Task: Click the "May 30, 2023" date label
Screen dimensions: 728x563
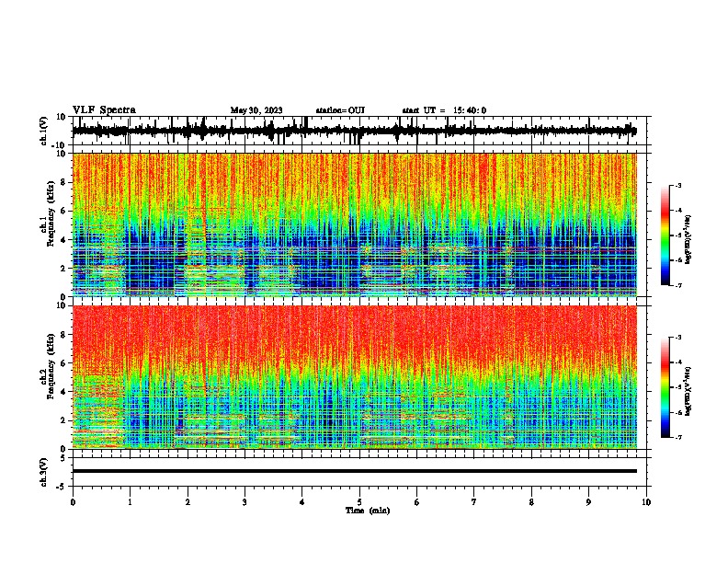Action: coord(256,110)
